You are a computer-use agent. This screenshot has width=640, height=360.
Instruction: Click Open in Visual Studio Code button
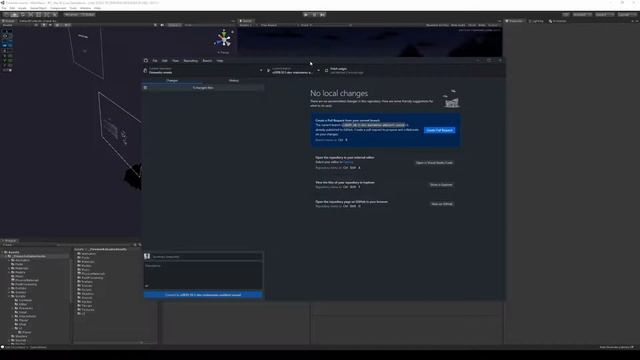[x=434, y=163]
